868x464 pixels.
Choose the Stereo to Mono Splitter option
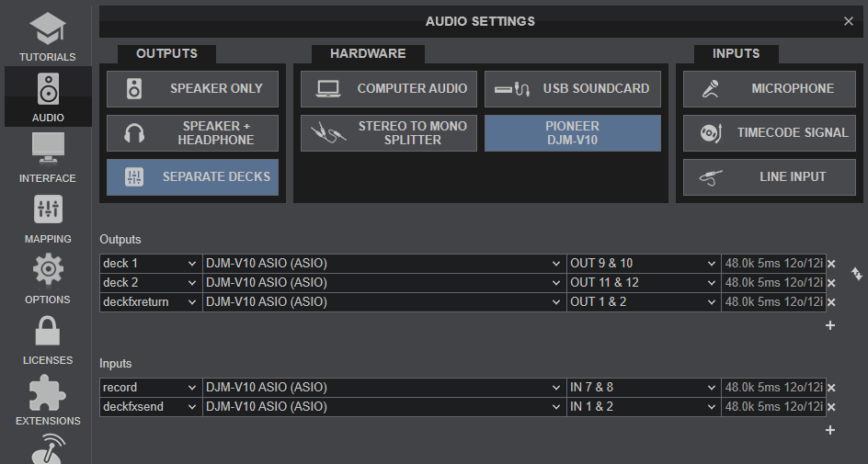click(x=389, y=132)
